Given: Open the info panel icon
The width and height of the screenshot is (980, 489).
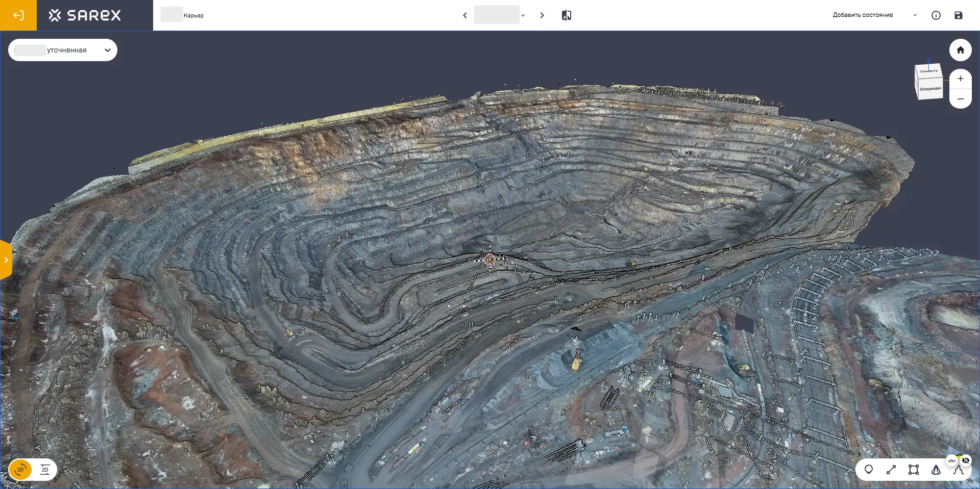Looking at the screenshot, I should [936, 15].
